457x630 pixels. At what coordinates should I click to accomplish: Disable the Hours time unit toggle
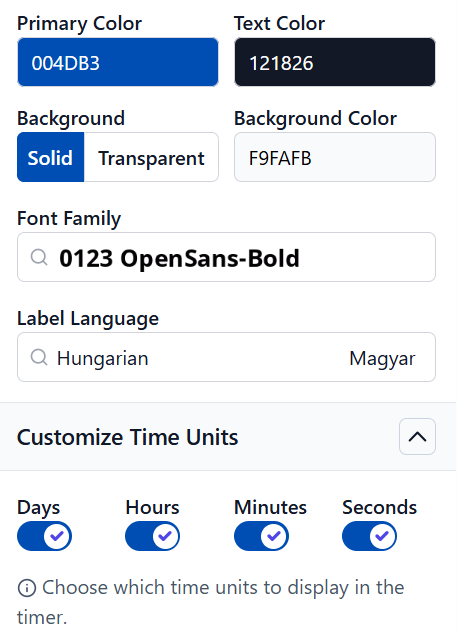click(152, 536)
